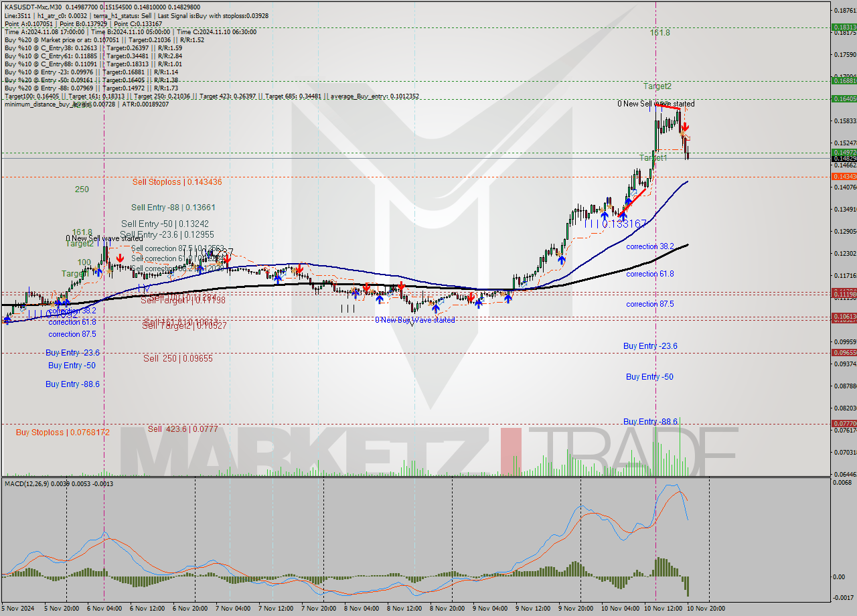This screenshot has height=616, width=857.
Task: Click the 'Buy %10 @ C_Entry61: 0.11885' line
Action: pyautogui.click(x=93, y=56)
